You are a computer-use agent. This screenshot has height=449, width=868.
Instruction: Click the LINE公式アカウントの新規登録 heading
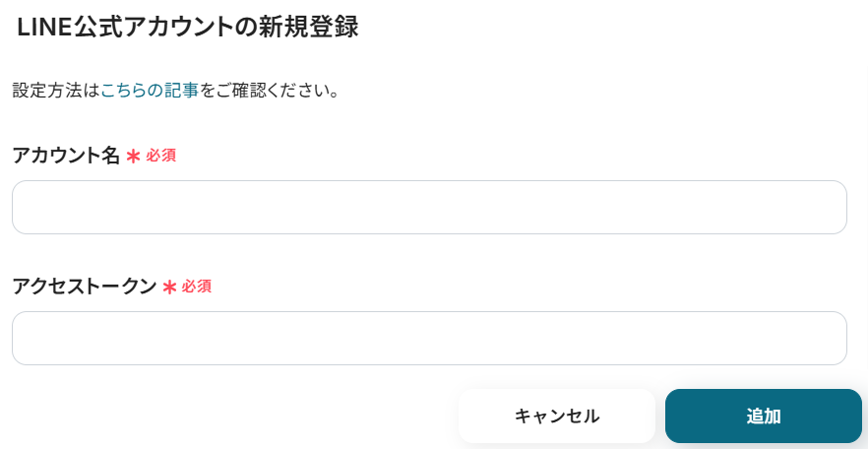187,28
